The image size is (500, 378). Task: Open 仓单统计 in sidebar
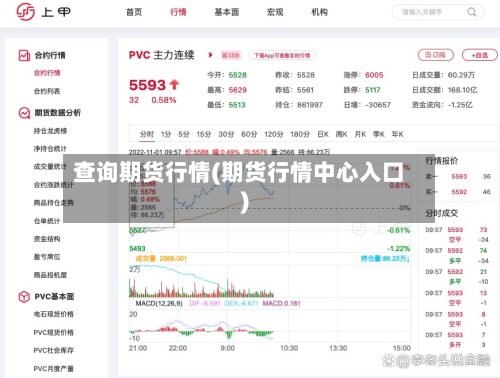coord(47,221)
